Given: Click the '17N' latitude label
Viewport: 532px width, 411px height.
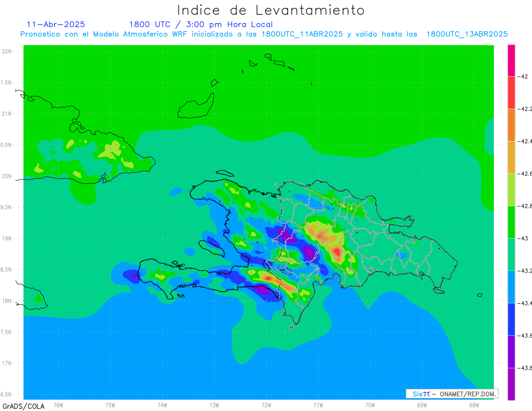Looking at the screenshot, I should (x=8, y=363).
